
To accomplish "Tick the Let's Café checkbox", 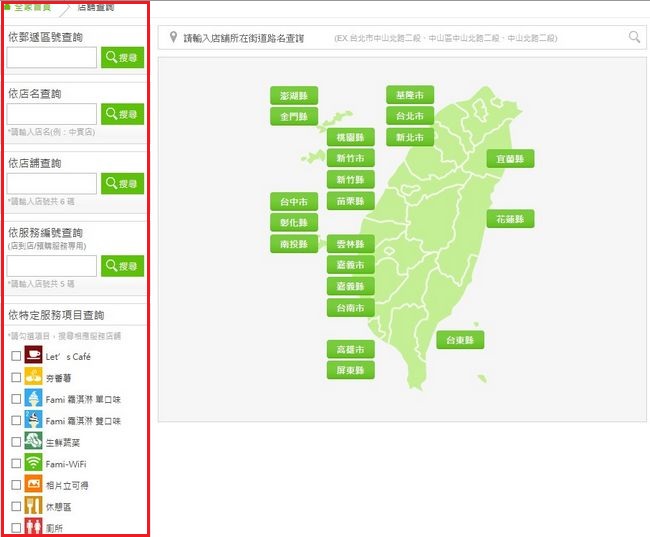I will 15,356.
